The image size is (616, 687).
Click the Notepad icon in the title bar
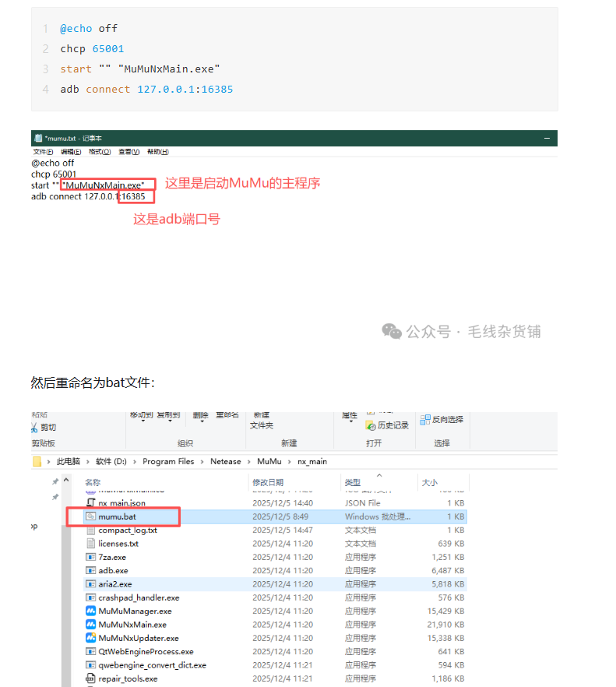38,138
